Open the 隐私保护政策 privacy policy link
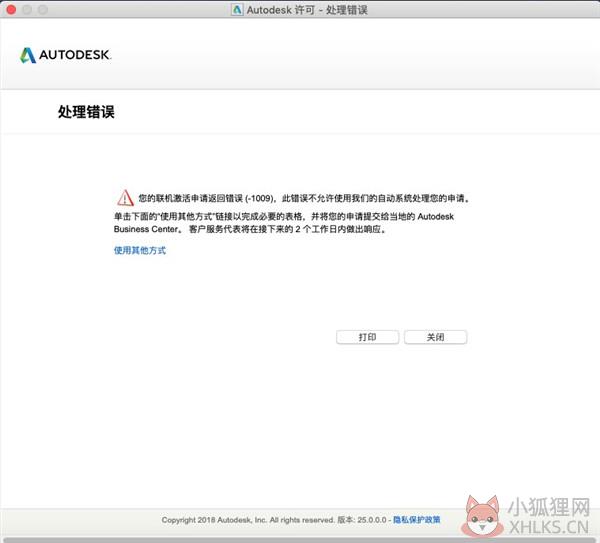Image resolution: width=600 pixels, height=543 pixels. tap(417, 520)
